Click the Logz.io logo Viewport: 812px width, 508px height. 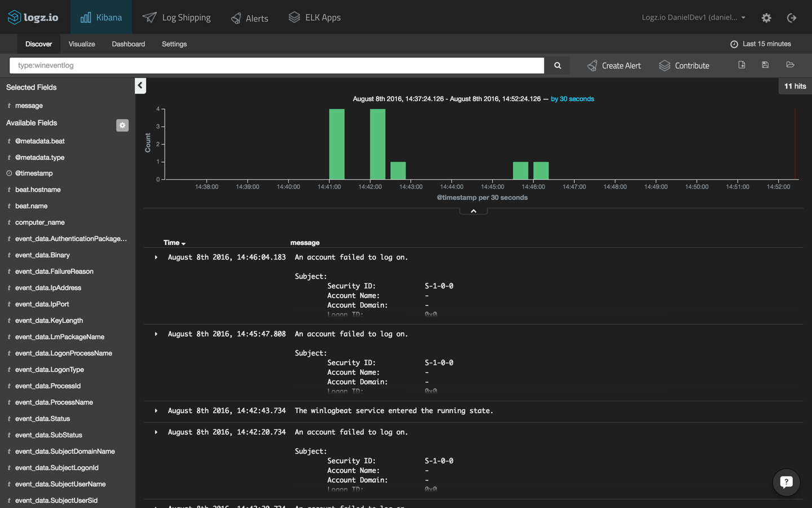(32, 17)
